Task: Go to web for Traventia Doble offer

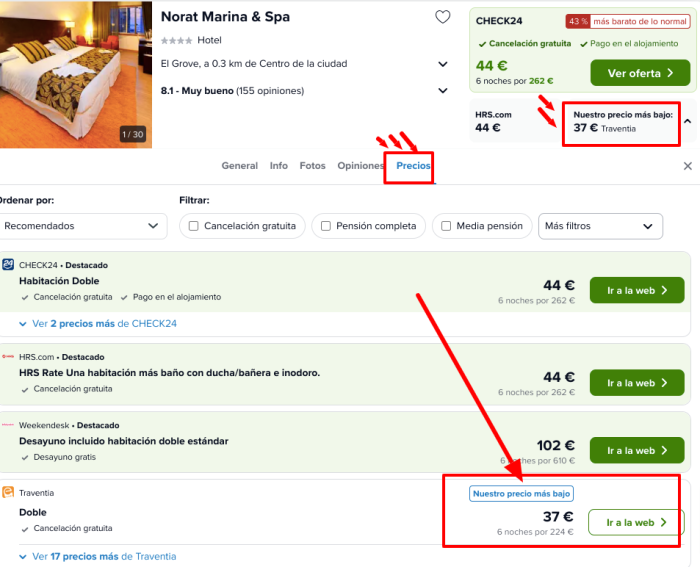Action: coord(636,522)
